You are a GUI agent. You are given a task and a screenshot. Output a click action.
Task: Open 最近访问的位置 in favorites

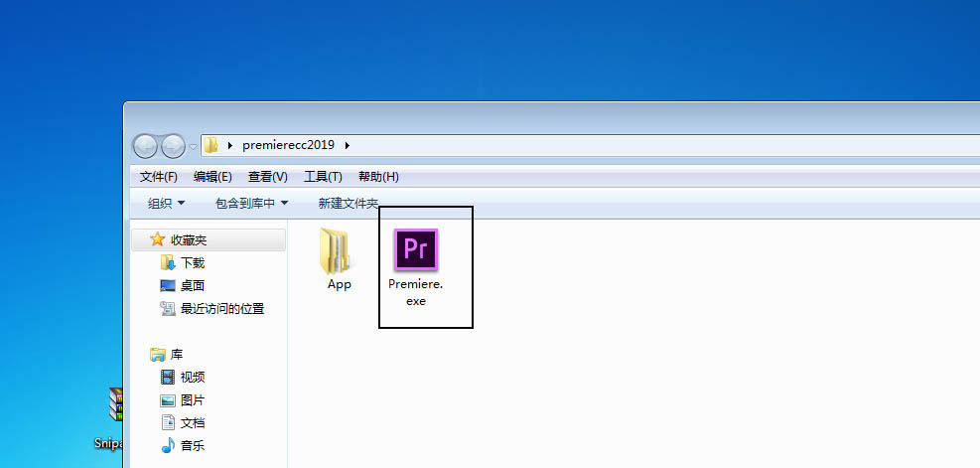[222, 309]
